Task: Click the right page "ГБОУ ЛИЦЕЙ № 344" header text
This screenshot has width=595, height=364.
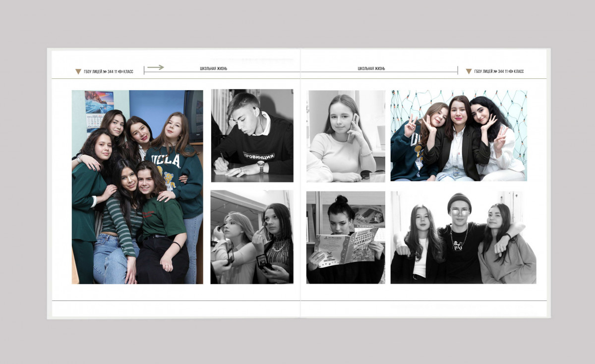Action: pos(499,71)
